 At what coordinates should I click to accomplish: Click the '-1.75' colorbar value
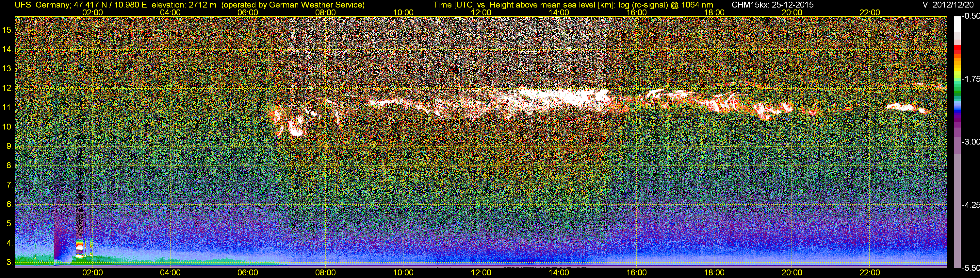971,79
